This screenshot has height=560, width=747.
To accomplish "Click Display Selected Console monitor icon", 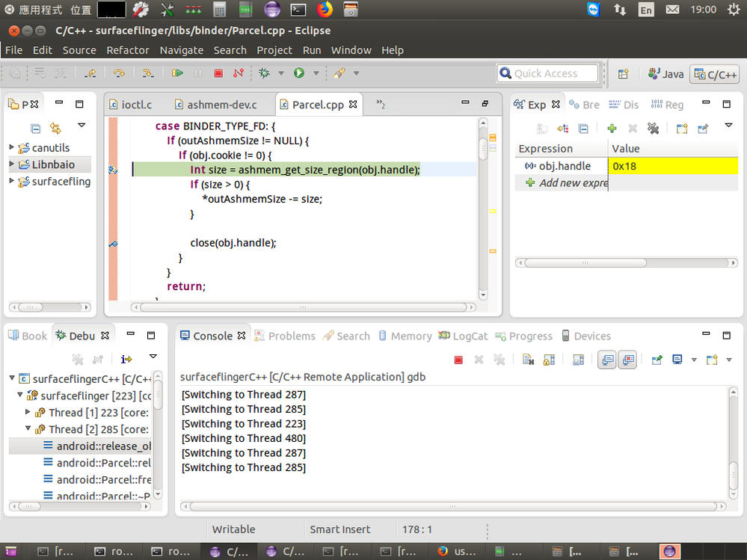I will (x=677, y=360).
